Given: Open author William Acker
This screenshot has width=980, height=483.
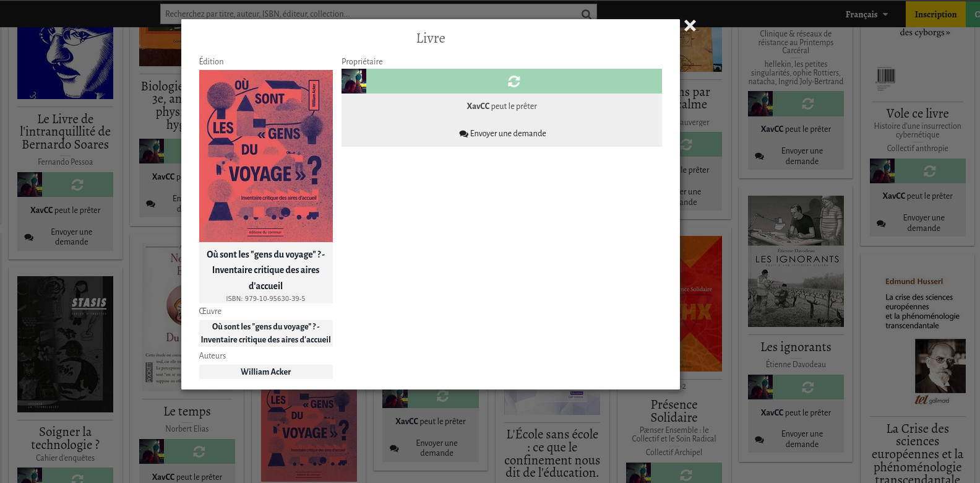Looking at the screenshot, I should coord(266,372).
